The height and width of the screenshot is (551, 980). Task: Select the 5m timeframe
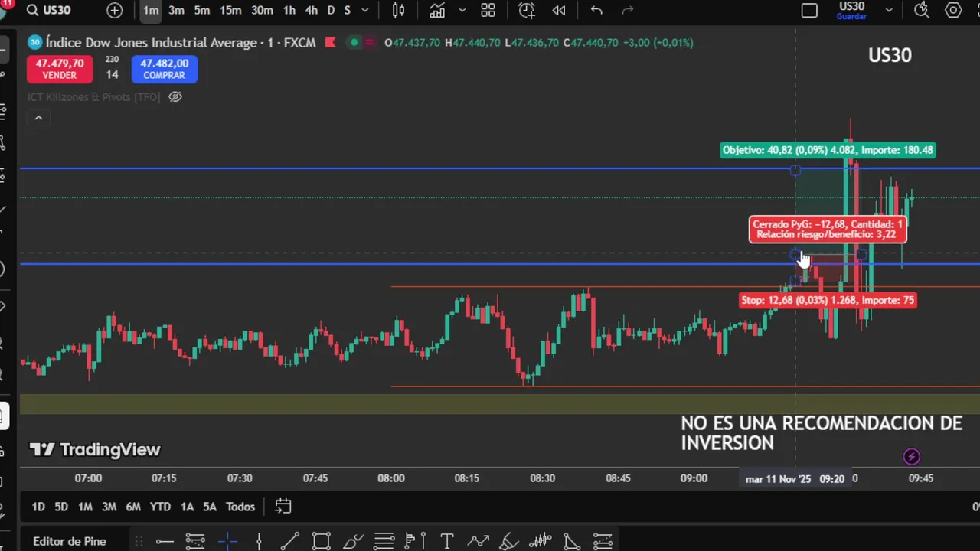201,10
